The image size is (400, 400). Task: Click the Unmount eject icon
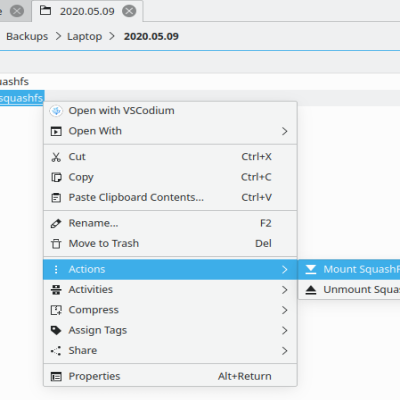pyautogui.click(x=311, y=290)
